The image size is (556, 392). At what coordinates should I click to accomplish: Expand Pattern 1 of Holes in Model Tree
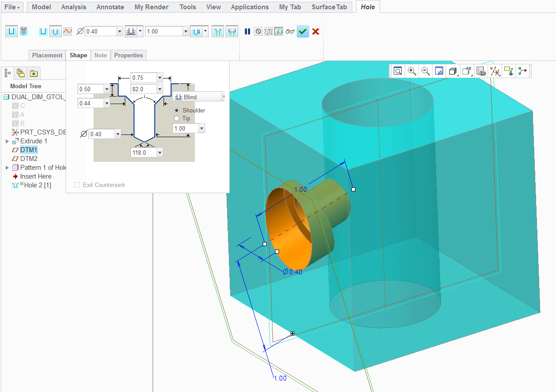tap(7, 167)
